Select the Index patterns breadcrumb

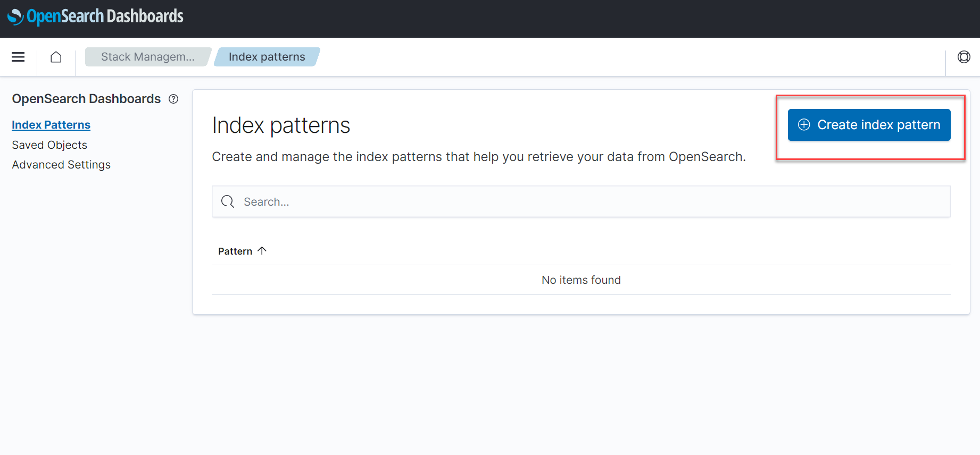[267, 57]
